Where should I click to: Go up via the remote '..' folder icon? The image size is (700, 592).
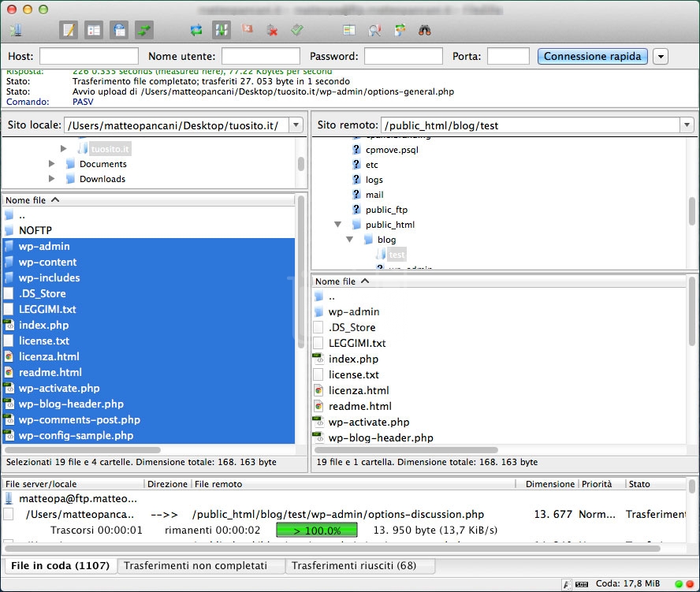tap(318, 296)
